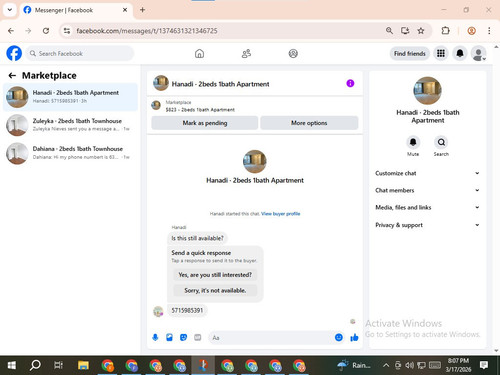Open Chrome profile avatar
This screenshot has width=500, height=375.
coord(471,31)
